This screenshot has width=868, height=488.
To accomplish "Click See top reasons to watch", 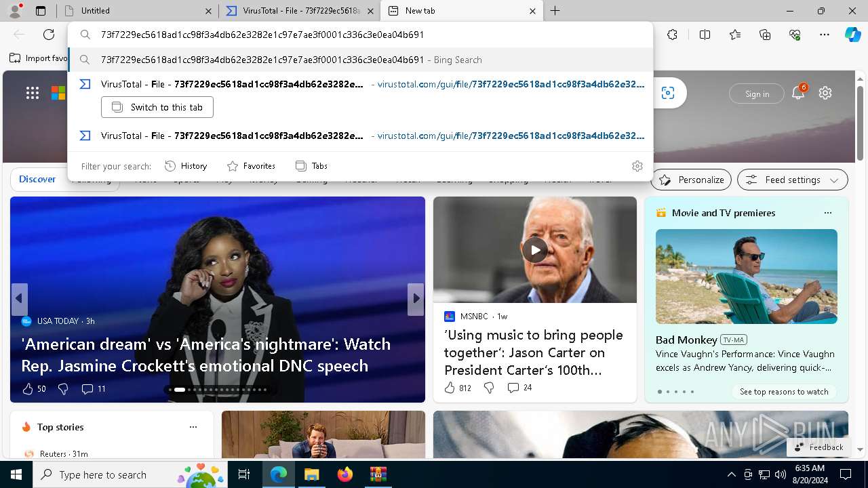I will tap(784, 392).
